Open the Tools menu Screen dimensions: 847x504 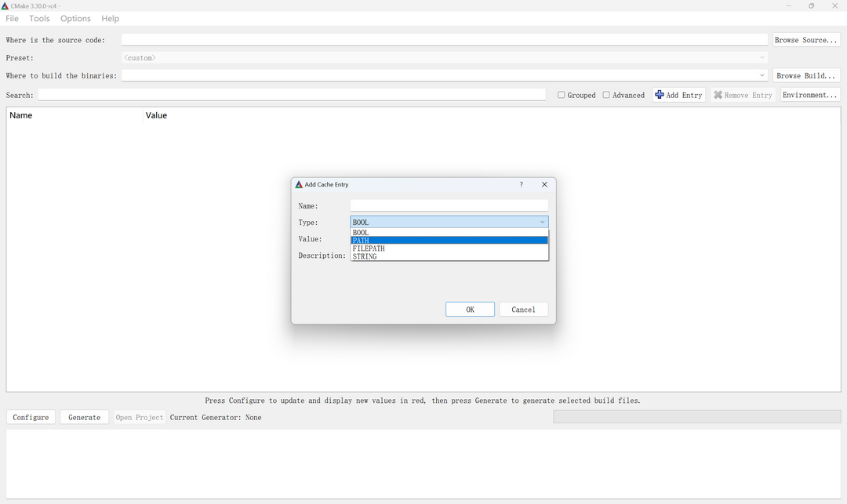39,18
